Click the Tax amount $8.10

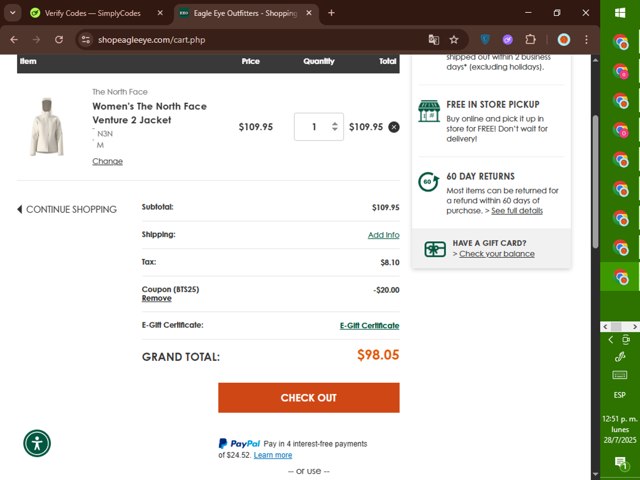point(390,262)
